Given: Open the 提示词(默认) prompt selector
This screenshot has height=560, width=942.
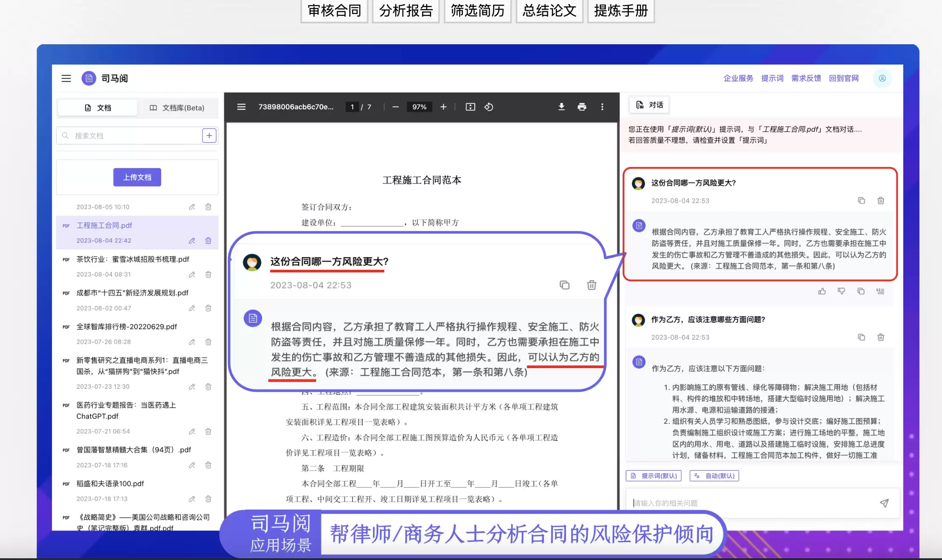Looking at the screenshot, I should [654, 476].
